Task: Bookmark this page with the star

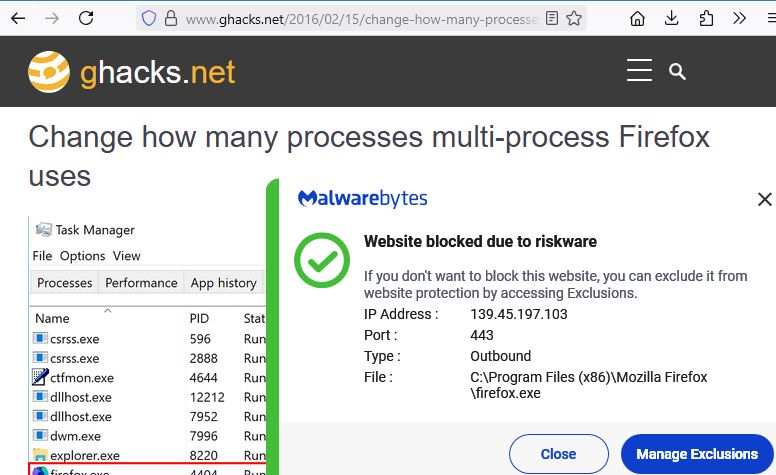Action: click(x=574, y=18)
